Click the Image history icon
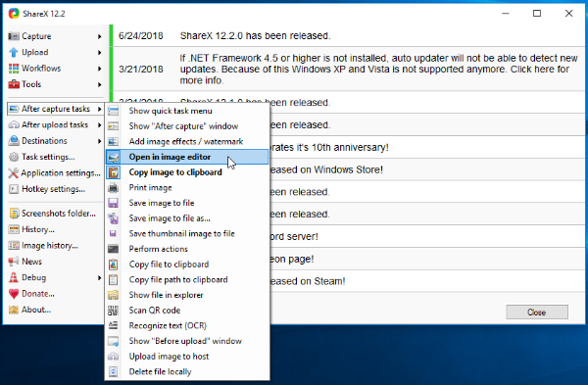The height and width of the screenshot is (385, 588). tap(14, 246)
